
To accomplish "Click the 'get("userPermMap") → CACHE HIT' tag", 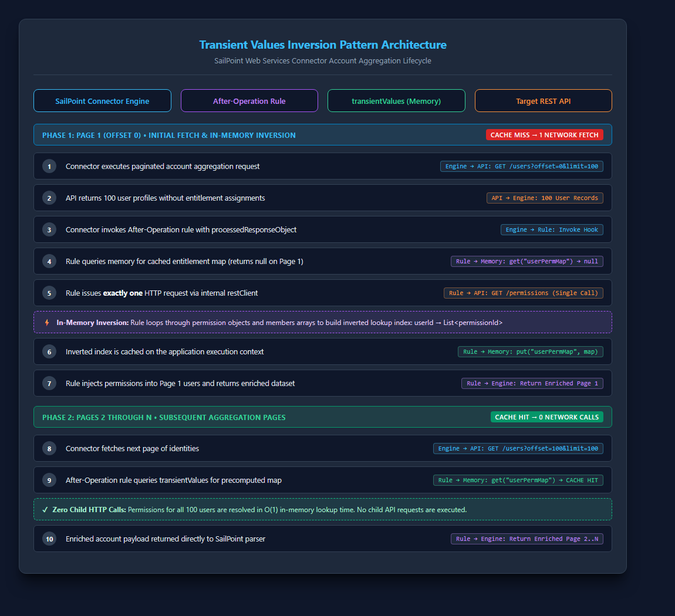I will [518, 480].
